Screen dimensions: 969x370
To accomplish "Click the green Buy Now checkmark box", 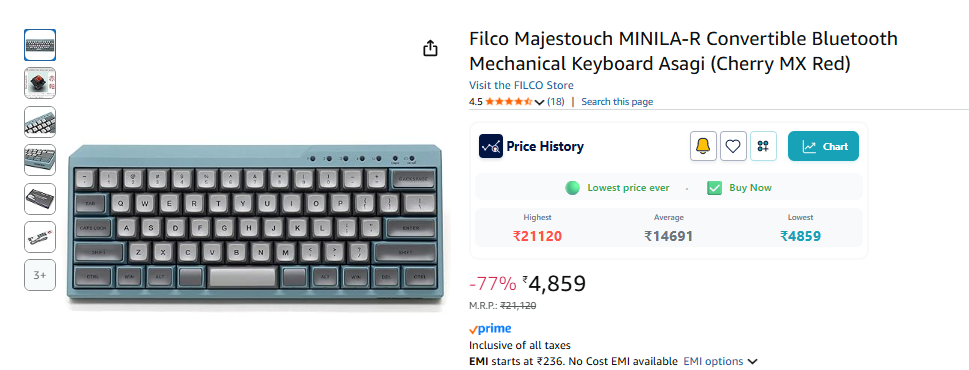I will (714, 188).
